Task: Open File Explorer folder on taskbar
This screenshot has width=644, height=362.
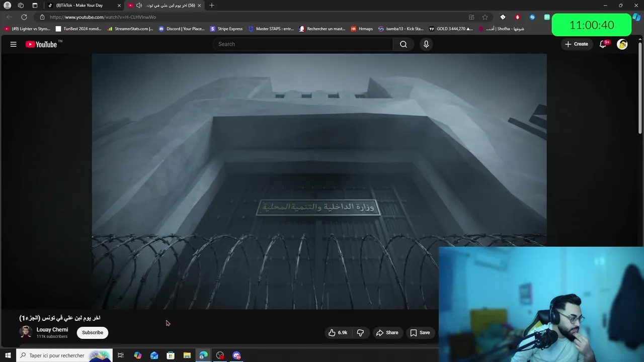Action: pyautogui.click(x=187, y=355)
